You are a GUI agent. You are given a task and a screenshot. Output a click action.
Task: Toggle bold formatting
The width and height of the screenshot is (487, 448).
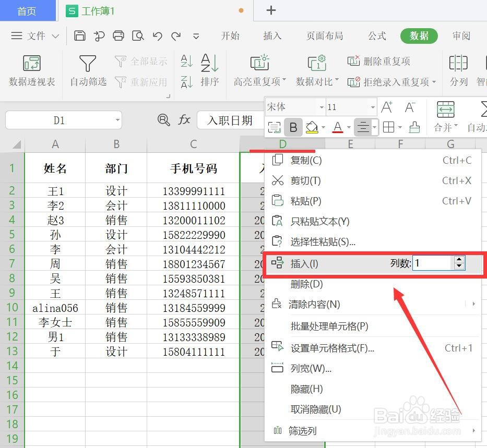293,127
